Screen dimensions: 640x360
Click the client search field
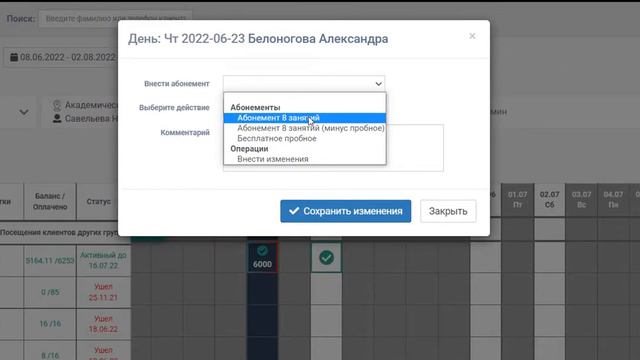(x=116, y=19)
